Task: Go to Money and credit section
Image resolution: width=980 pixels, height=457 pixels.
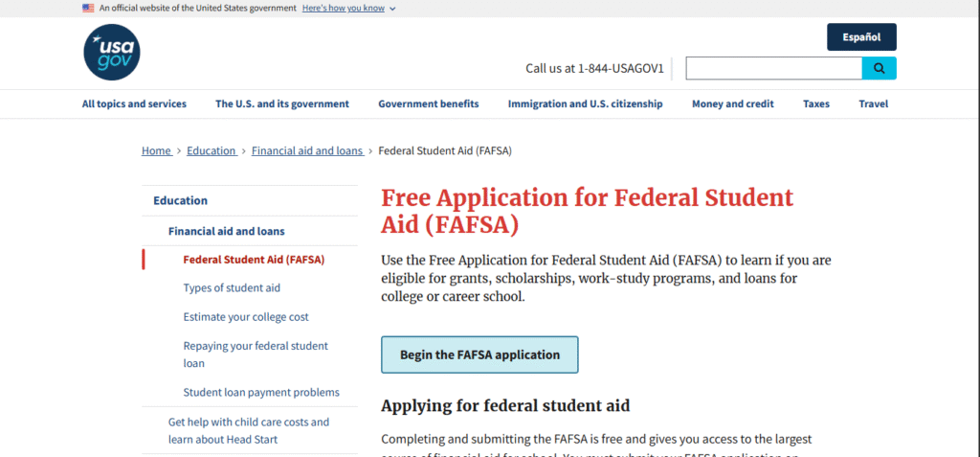Action: [x=732, y=103]
